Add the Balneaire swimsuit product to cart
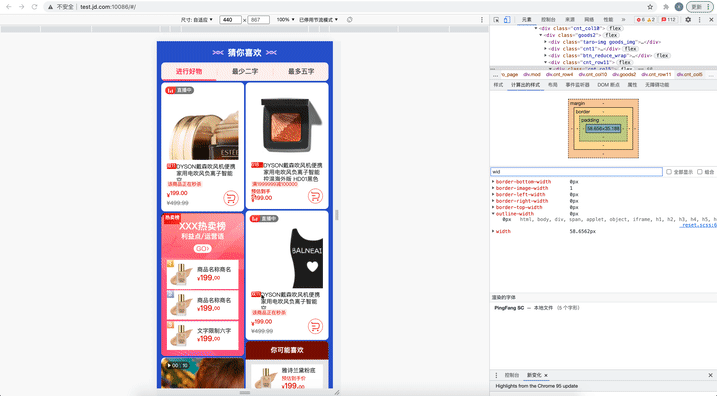 tap(315, 326)
